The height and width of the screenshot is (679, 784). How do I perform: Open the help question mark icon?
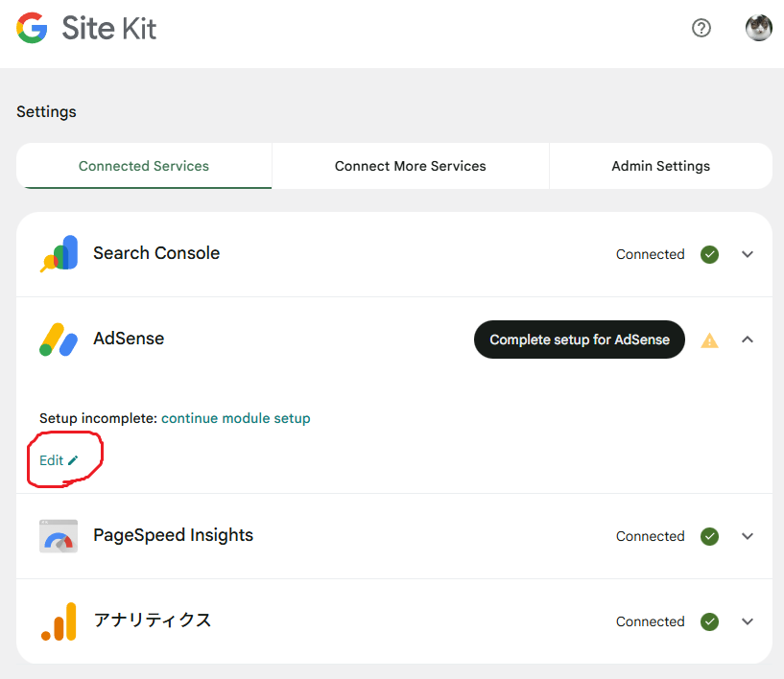(701, 29)
